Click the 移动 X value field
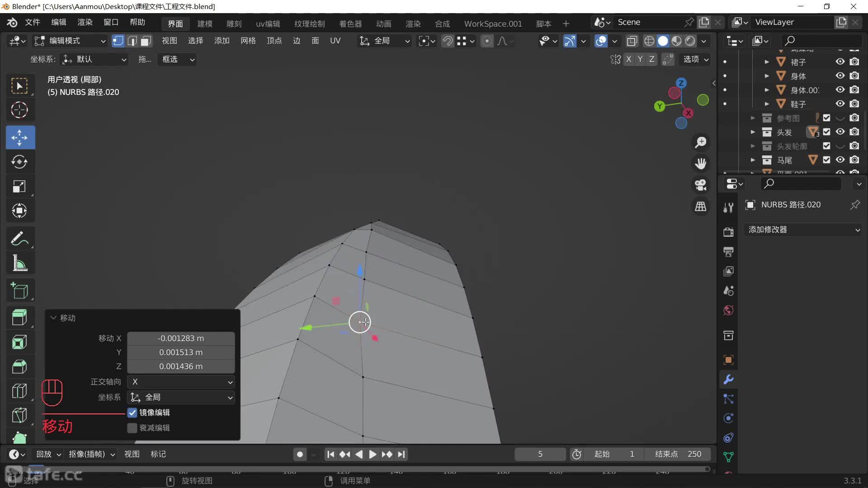 pos(181,338)
